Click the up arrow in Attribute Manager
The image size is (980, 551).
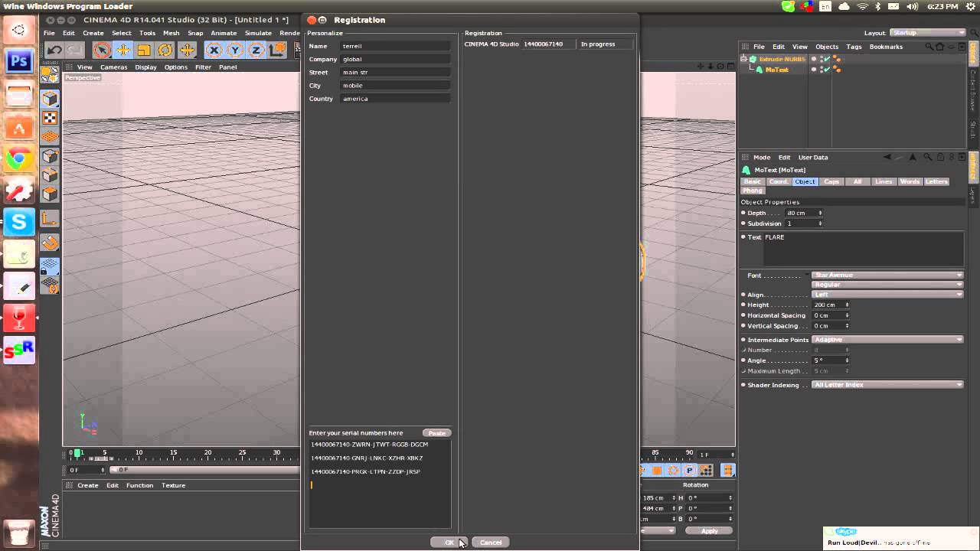pos(913,157)
